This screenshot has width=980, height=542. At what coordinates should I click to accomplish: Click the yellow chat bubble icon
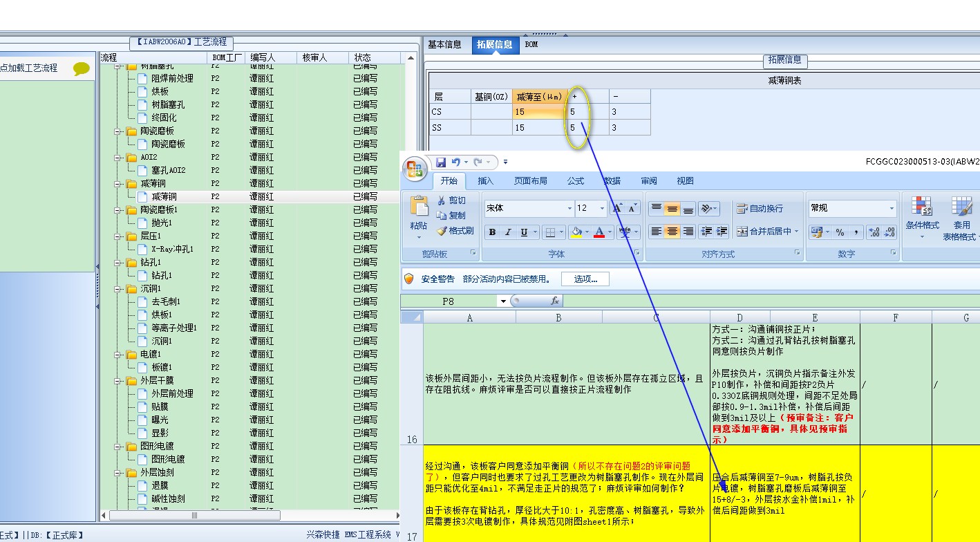click(x=82, y=68)
